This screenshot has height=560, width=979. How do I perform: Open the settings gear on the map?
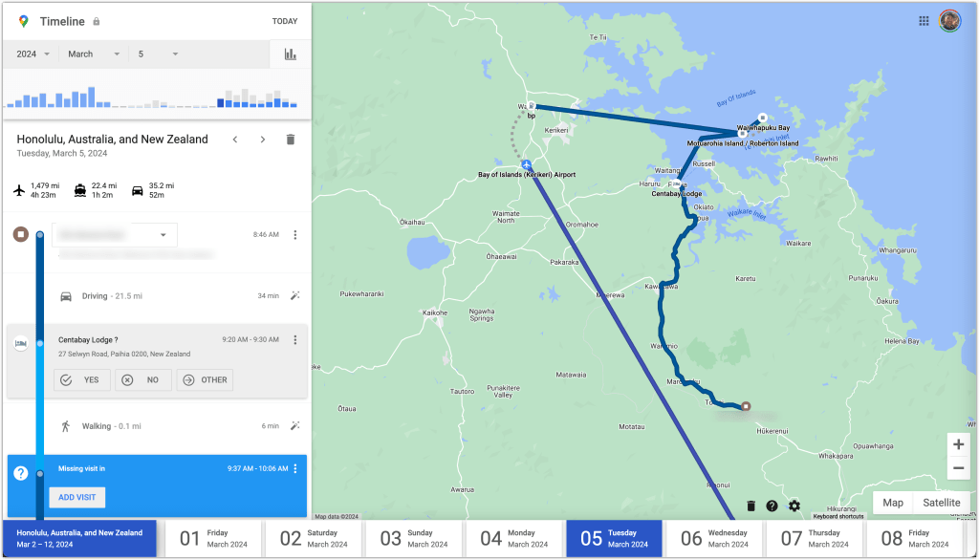[794, 506]
